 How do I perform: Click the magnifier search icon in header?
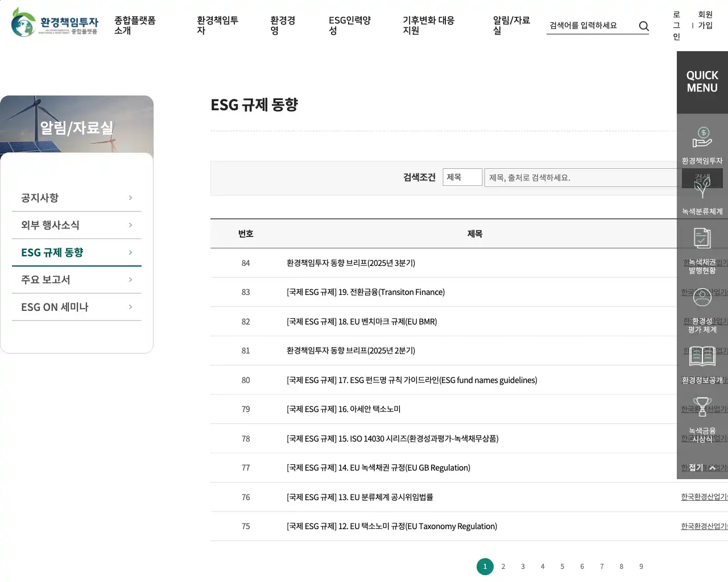coord(644,26)
